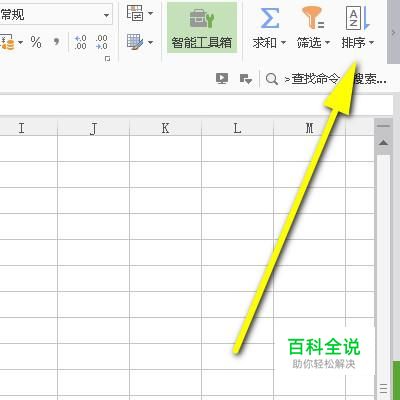Click the 筛选 filter funnel icon
Viewport: 400px width, 400px height.
tap(313, 18)
